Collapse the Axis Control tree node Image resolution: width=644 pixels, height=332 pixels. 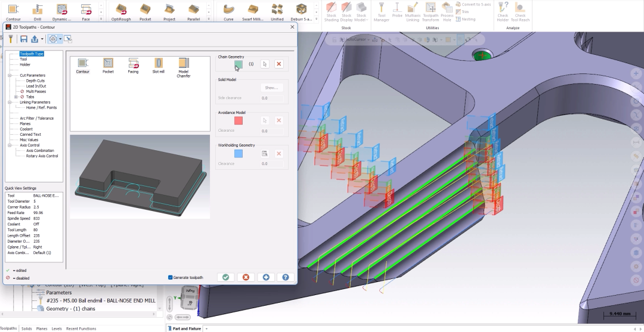pos(10,145)
